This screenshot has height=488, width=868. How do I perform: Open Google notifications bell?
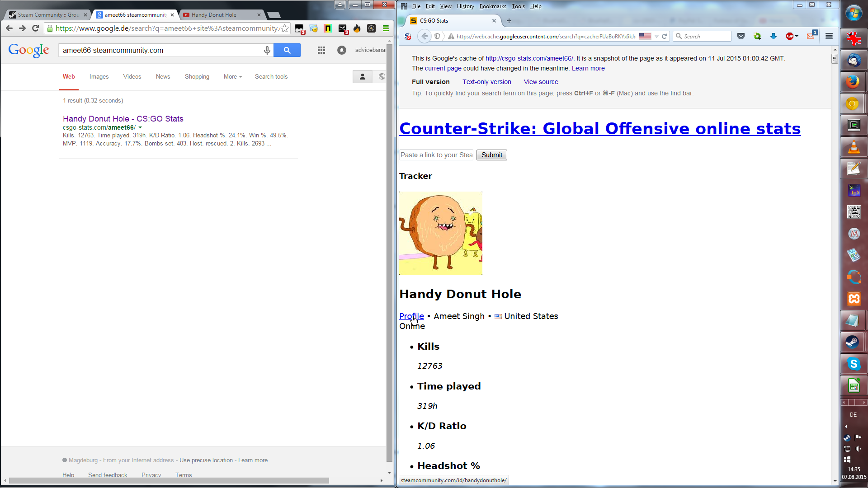click(342, 50)
